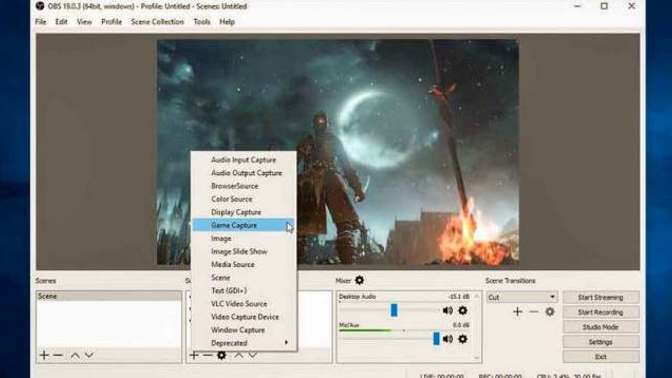The height and width of the screenshot is (378, 672).
Task: Mute Desktop Audio speaker icon
Action: tap(448, 311)
